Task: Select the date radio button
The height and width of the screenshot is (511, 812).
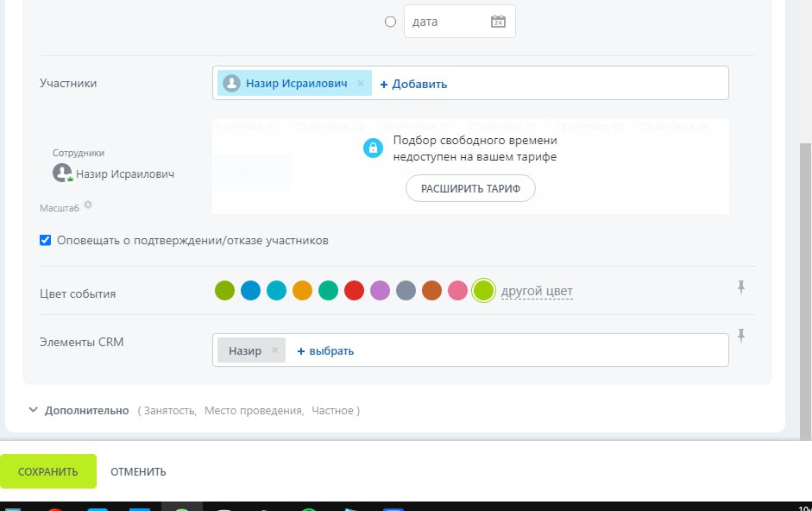Action: click(390, 22)
